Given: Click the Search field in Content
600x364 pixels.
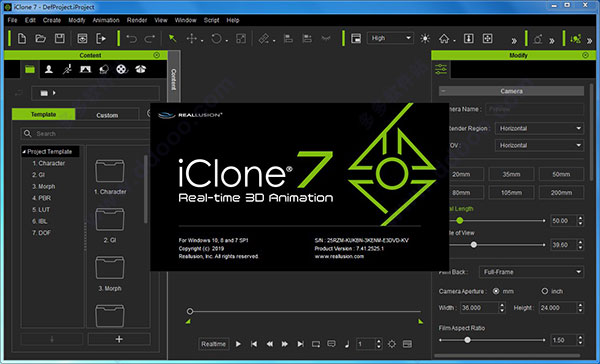Looking at the screenshot, I should point(86,134).
